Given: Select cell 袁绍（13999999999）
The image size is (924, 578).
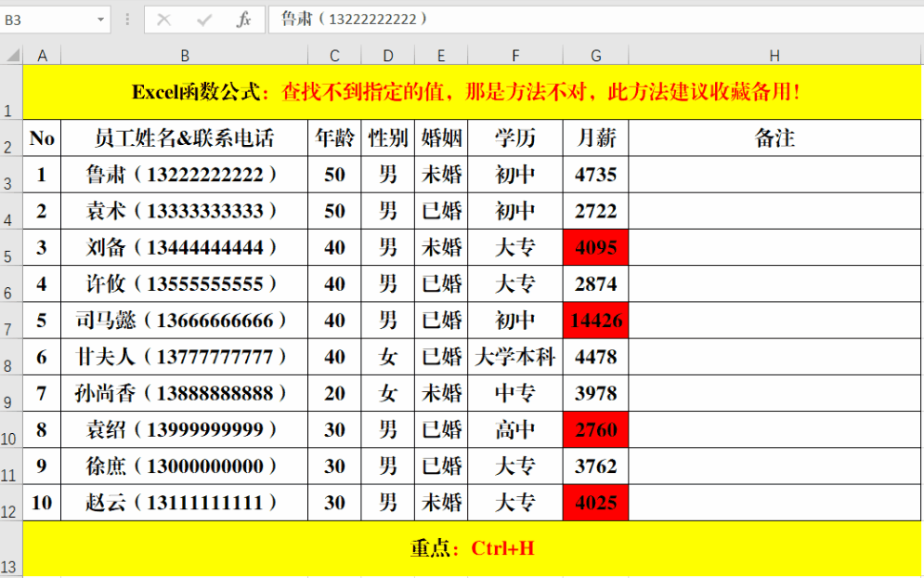Looking at the screenshot, I should (x=185, y=430).
